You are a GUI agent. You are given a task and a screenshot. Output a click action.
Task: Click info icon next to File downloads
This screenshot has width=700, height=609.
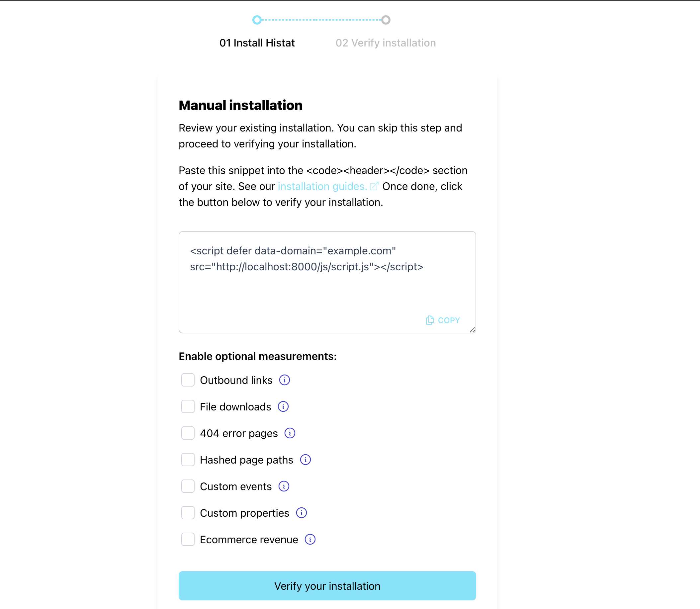pos(284,406)
